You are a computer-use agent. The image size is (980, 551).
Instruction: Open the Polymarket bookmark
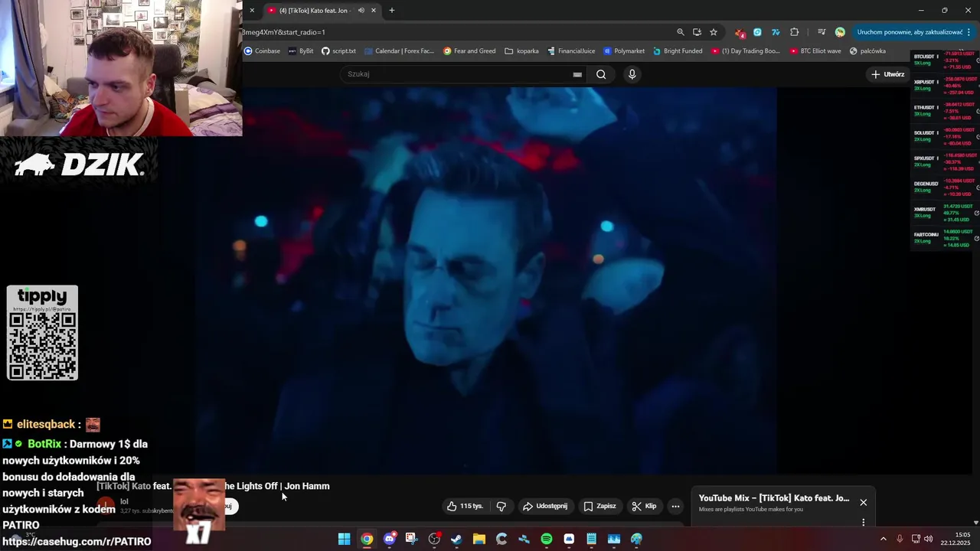pos(625,51)
